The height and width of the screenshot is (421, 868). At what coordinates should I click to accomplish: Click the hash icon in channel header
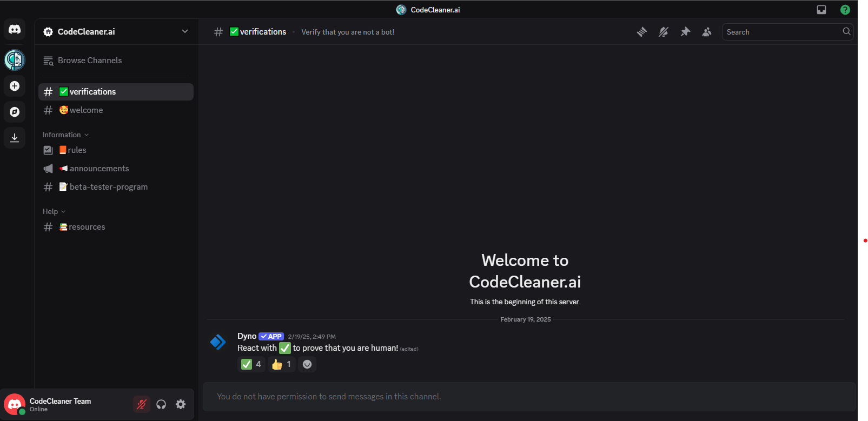218,32
